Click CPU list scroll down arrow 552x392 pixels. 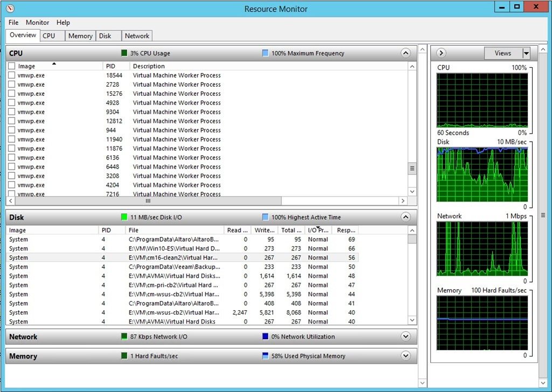(412, 192)
